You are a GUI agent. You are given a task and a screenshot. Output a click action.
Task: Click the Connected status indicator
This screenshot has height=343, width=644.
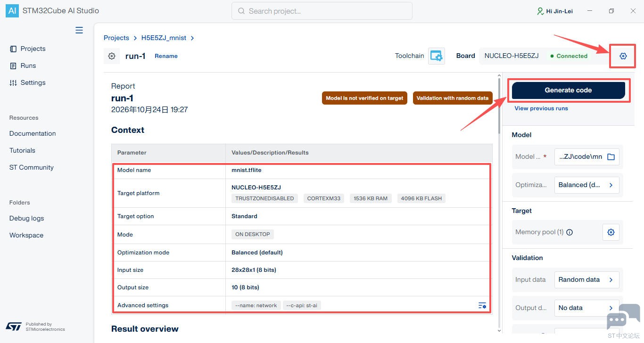click(x=569, y=56)
